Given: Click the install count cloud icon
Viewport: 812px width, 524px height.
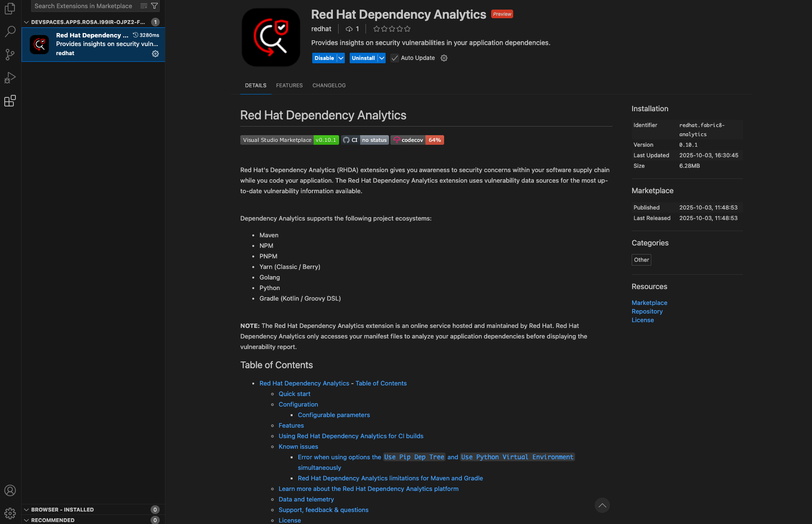Looking at the screenshot, I should click(349, 29).
